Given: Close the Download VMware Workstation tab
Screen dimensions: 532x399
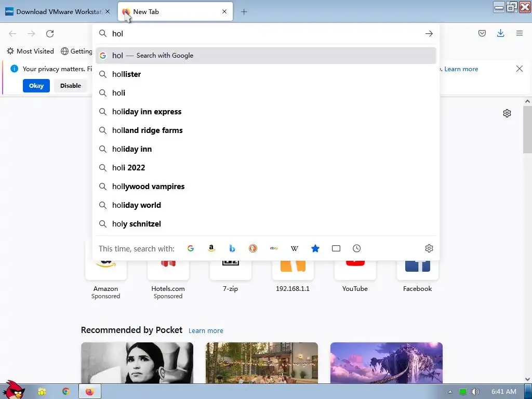Looking at the screenshot, I should 108,11.
